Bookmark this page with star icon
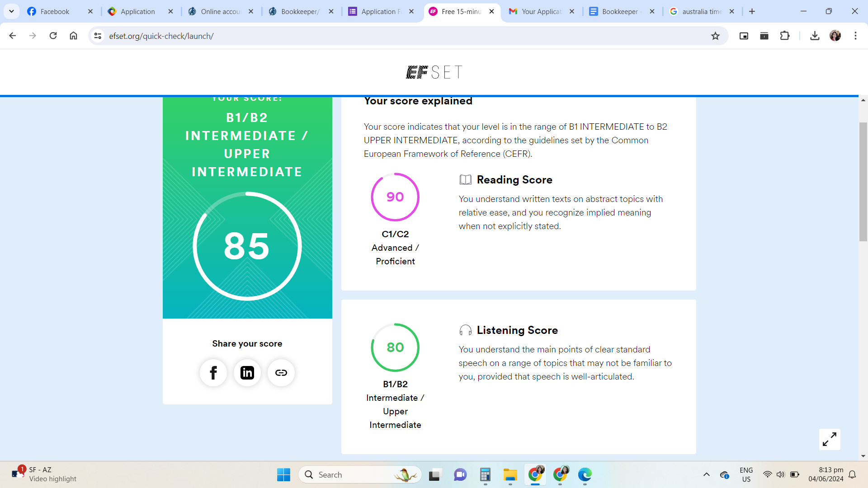The image size is (868, 488). [x=715, y=36]
